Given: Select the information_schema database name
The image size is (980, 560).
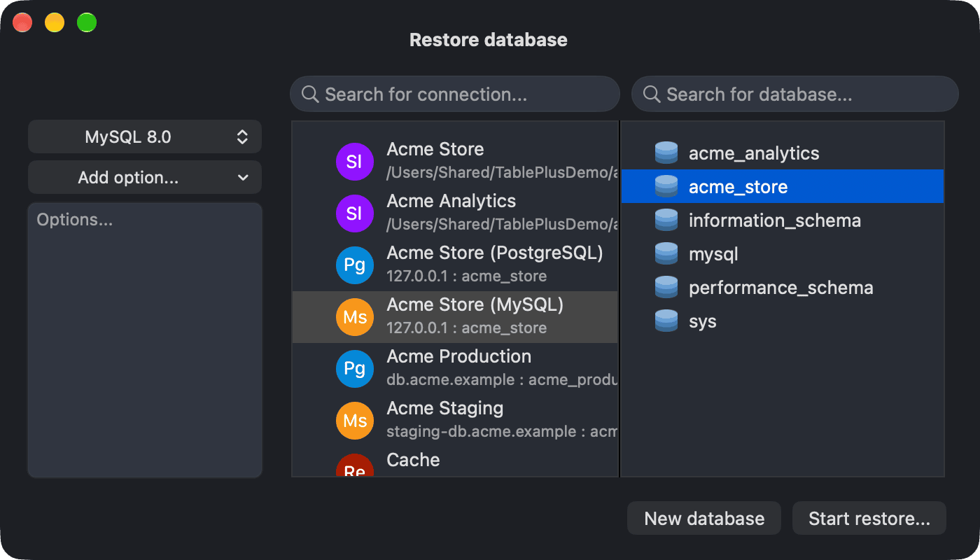Looking at the screenshot, I should (775, 220).
